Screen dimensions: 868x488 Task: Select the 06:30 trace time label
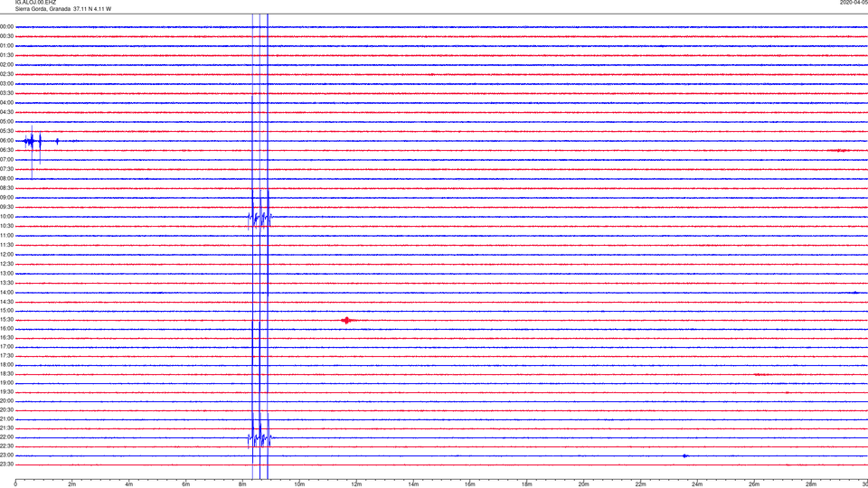[6, 150]
